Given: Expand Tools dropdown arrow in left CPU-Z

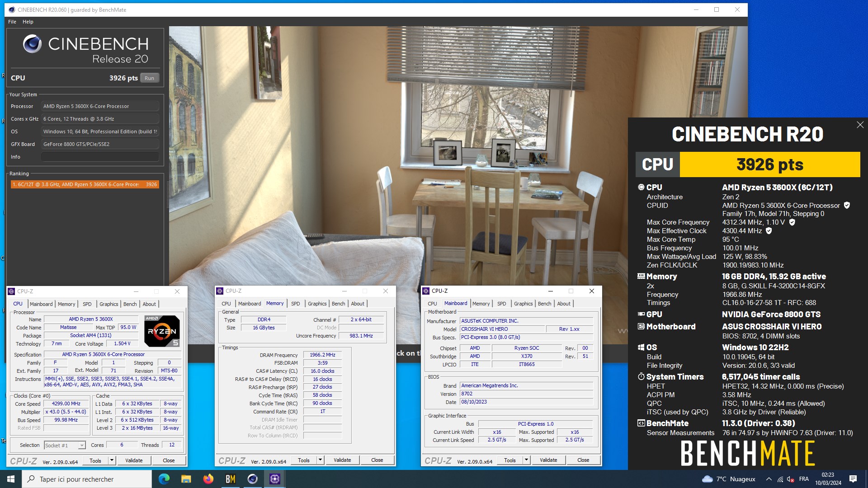Looking at the screenshot, I should [112, 460].
